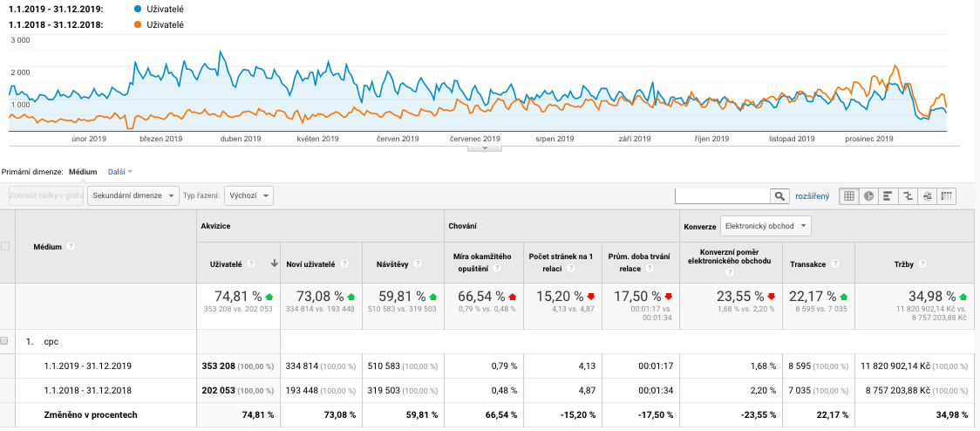Click duben 2019 label on chart axis
The height and width of the screenshot is (431, 980).
pyautogui.click(x=241, y=139)
